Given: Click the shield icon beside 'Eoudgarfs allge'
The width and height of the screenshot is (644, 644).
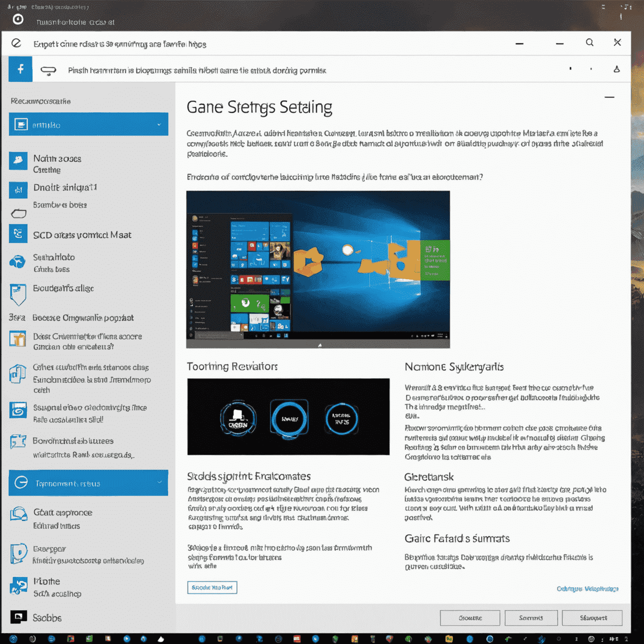Looking at the screenshot, I should 18,294.
